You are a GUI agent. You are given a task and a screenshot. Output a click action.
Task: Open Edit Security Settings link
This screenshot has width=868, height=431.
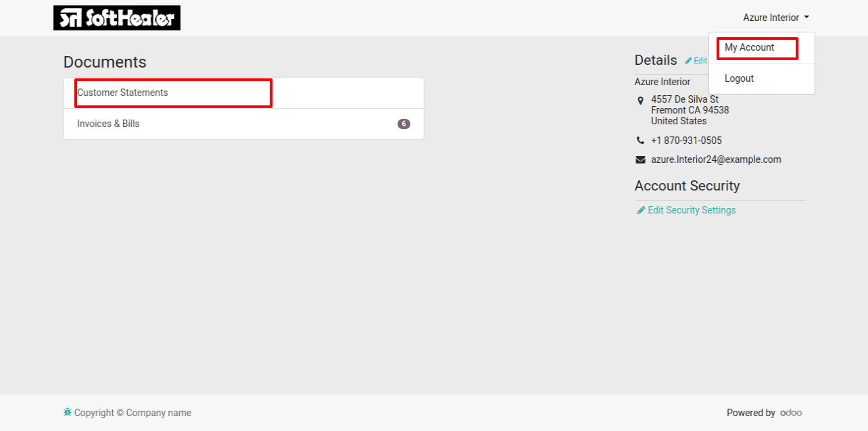click(692, 210)
